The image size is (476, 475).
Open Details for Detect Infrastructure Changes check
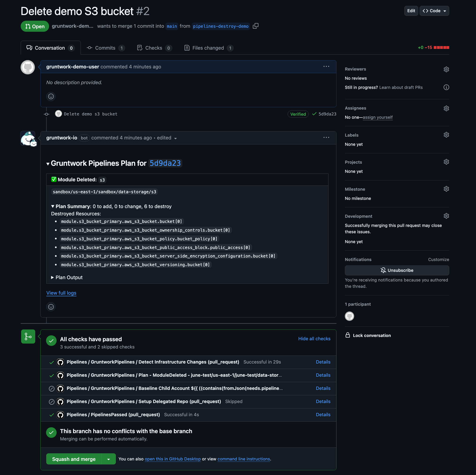click(323, 362)
